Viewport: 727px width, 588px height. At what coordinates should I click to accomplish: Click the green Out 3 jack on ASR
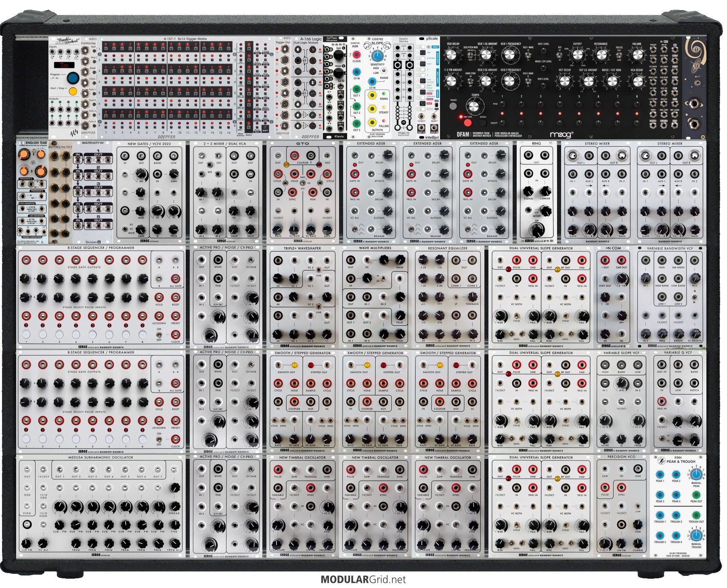click(x=356, y=123)
